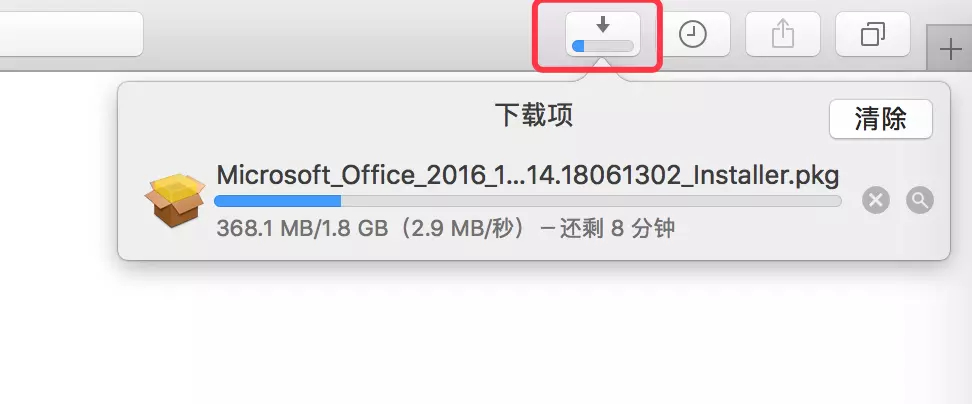
Task: Click the blank page area below popover
Action: pyautogui.click(x=486, y=335)
